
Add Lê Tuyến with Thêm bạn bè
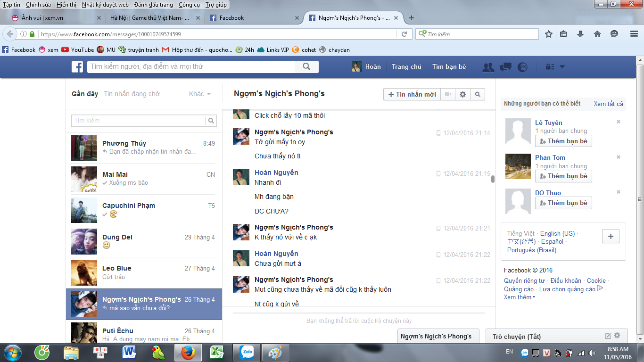[x=563, y=141]
